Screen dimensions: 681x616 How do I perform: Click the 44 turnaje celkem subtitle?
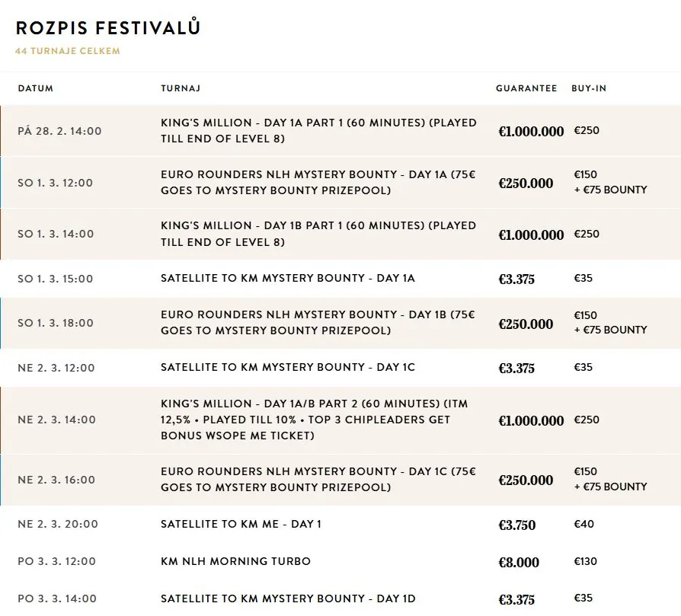point(68,51)
